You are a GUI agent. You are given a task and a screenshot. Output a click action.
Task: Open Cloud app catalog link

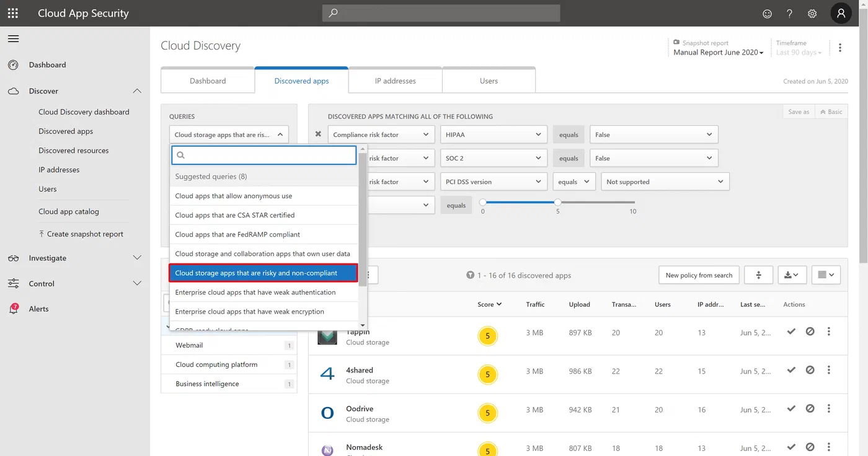coord(69,211)
